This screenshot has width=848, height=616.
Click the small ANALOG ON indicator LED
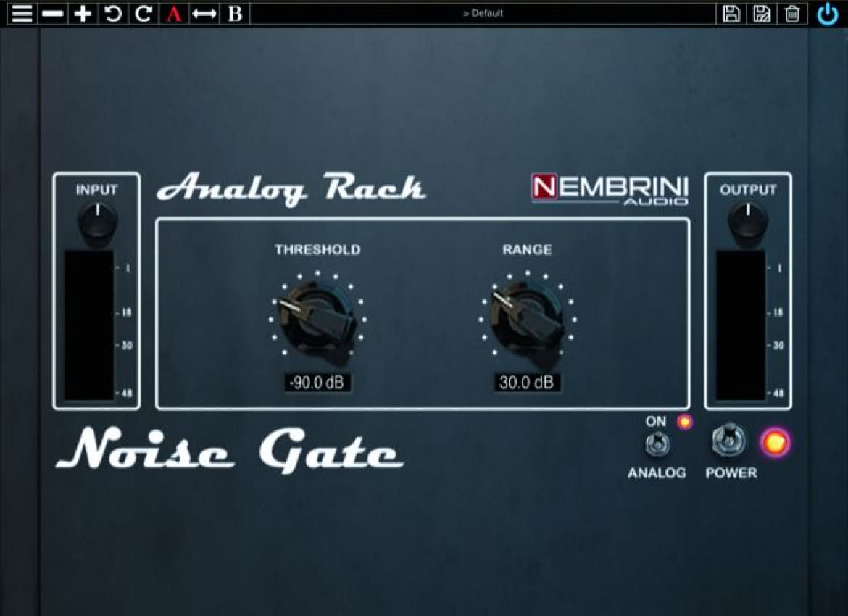pos(685,421)
